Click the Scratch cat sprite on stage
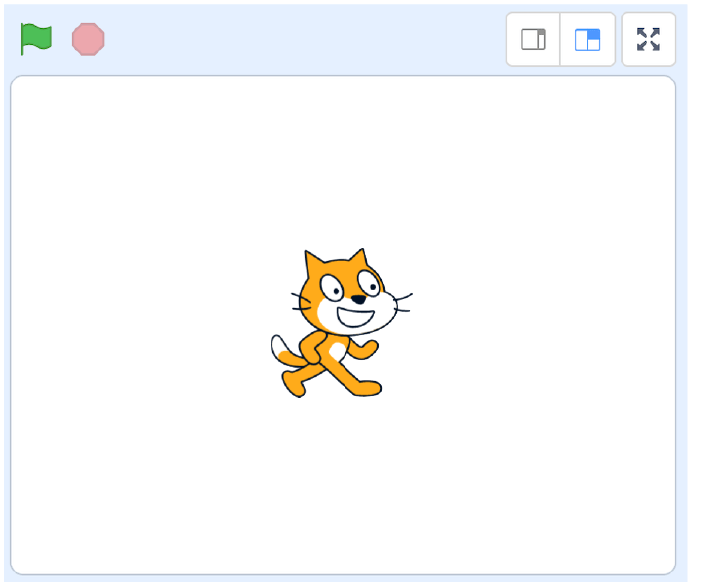Viewport: 705px width, 582px height. 341,323
